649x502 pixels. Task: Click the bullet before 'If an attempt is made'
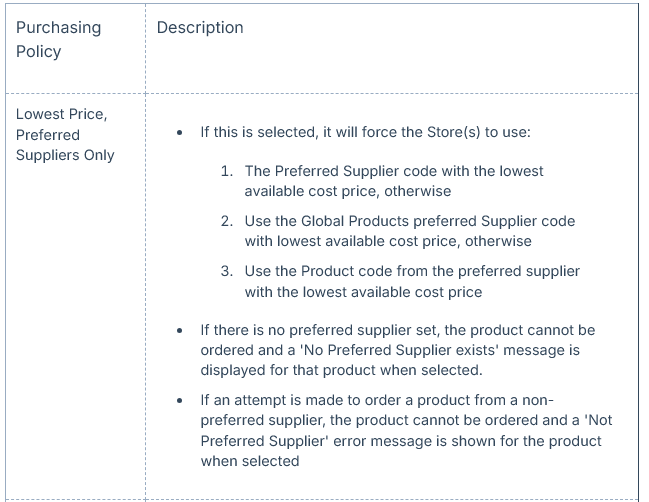[179, 401]
